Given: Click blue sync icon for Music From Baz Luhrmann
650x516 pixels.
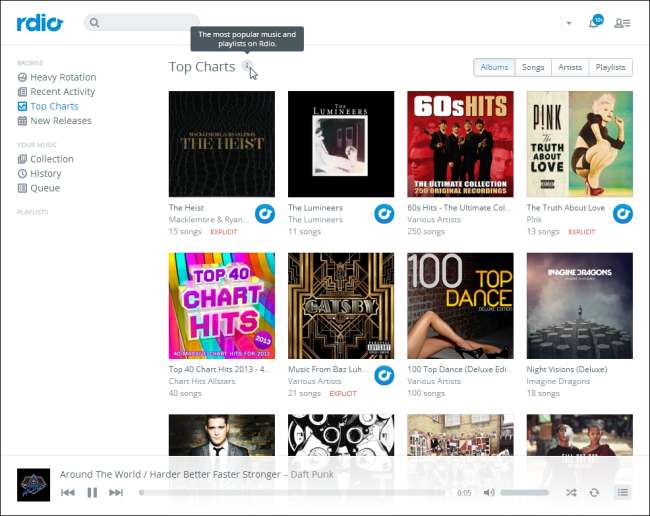Looking at the screenshot, I should (x=384, y=375).
